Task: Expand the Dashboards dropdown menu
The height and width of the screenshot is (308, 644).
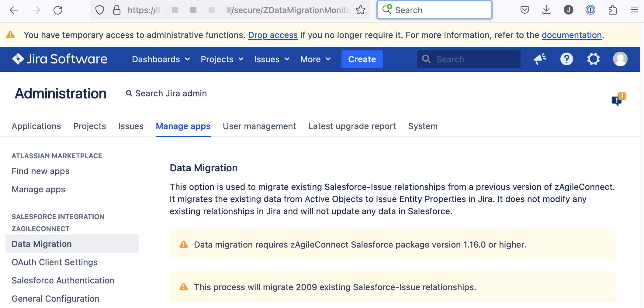Action: [161, 59]
